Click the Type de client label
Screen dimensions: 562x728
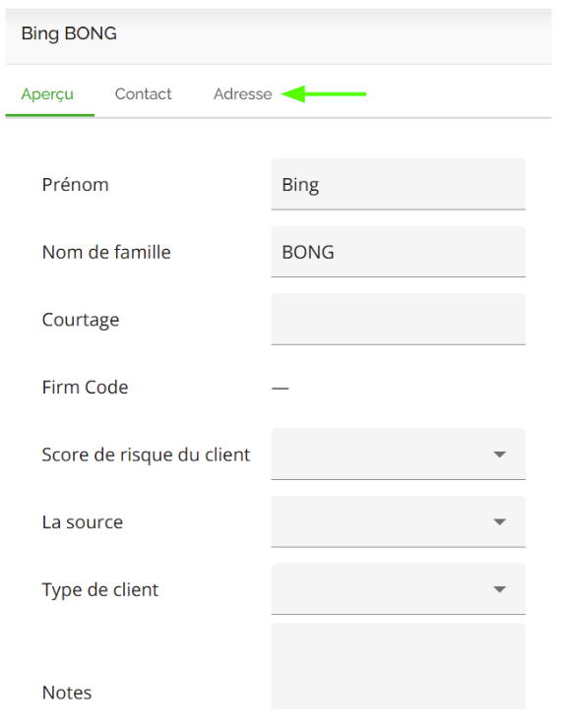(x=100, y=590)
